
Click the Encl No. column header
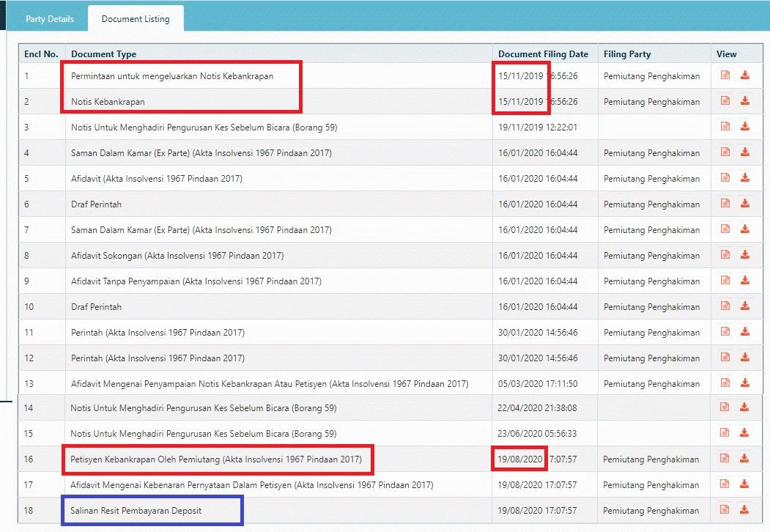(41, 54)
